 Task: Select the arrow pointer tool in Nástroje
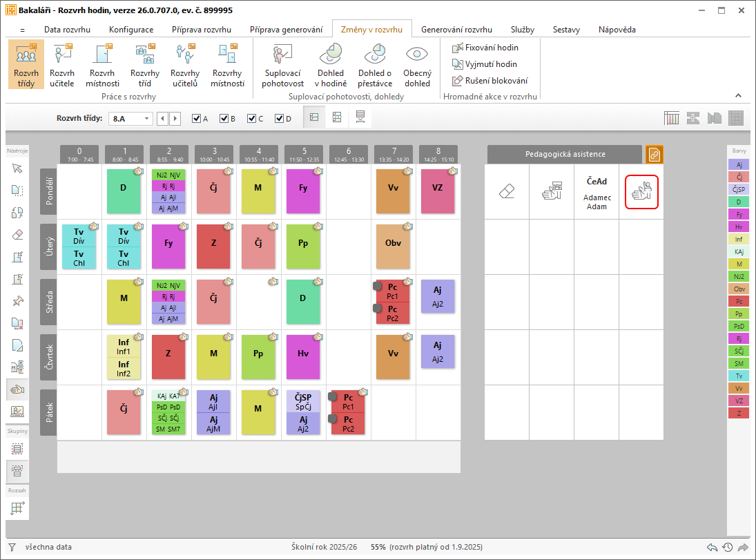tap(17, 168)
